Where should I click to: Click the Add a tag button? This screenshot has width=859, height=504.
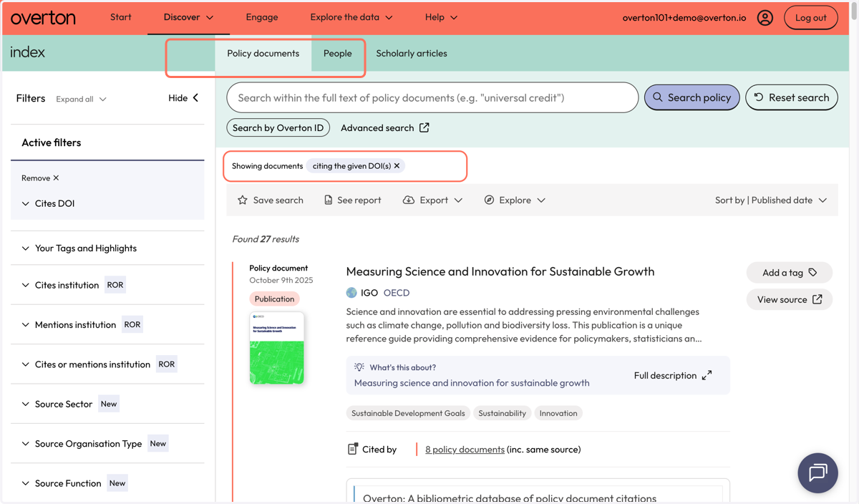coord(790,272)
